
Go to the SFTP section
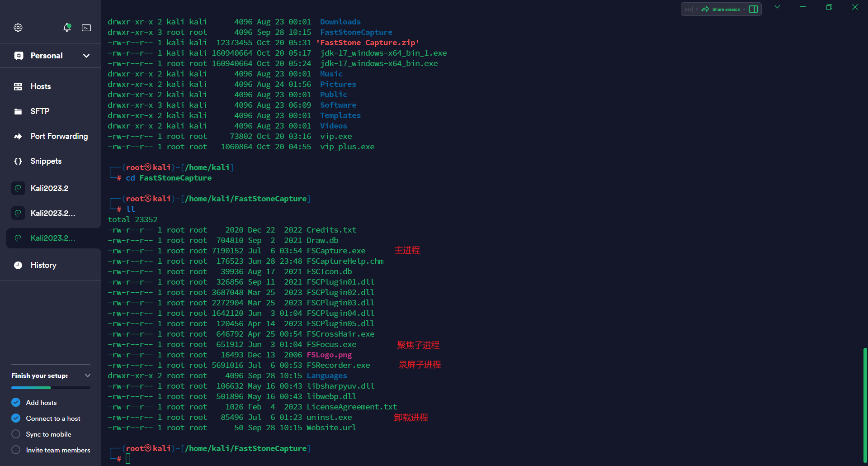(40, 111)
